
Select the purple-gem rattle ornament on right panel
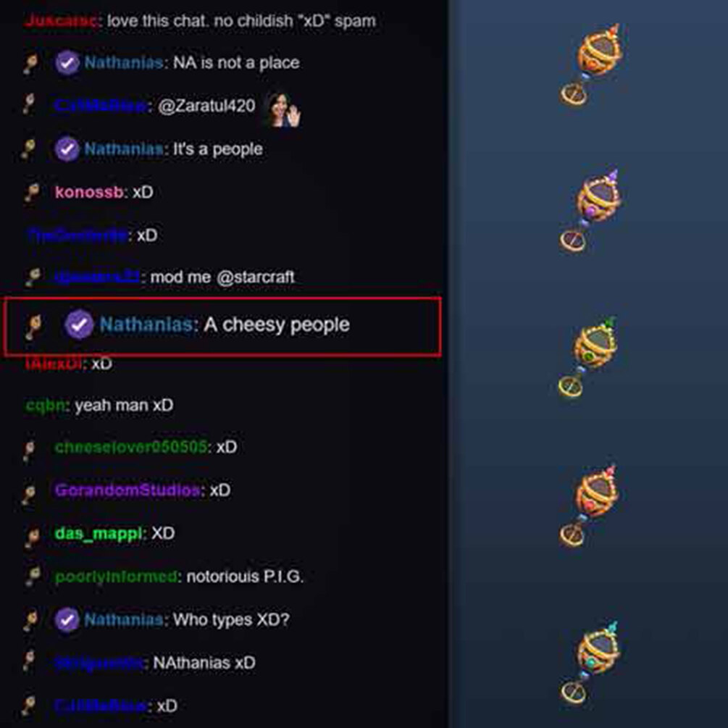(591, 210)
